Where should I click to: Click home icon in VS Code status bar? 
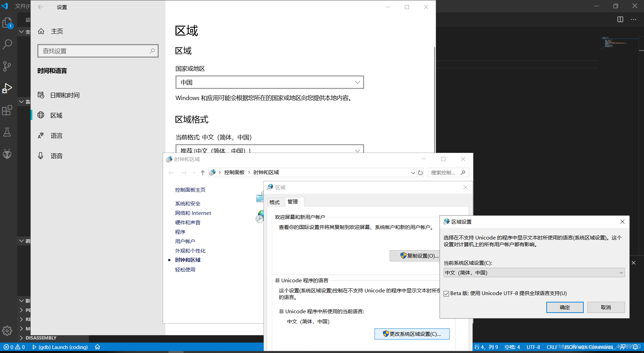(x=97, y=347)
